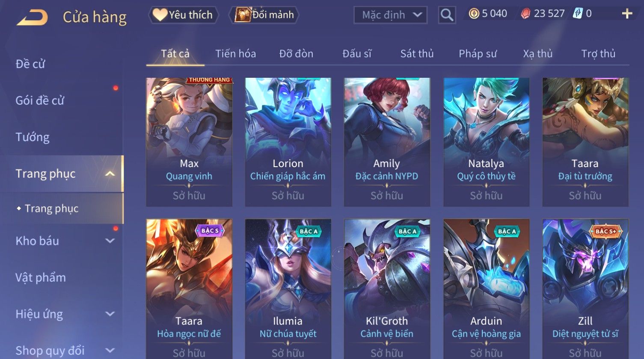Viewport: 644px width, 359px height.
Task: Click the plus icon to add currency
Action: click(627, 14)
